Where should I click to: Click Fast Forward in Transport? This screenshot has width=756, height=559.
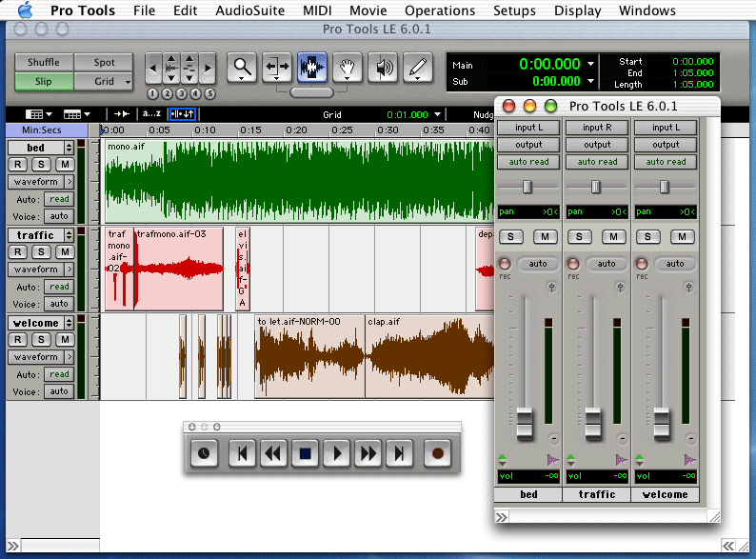(x=368, y=453)
